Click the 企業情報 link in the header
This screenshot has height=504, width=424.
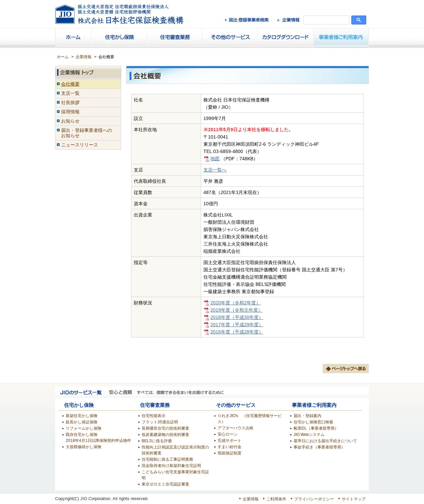289,20
